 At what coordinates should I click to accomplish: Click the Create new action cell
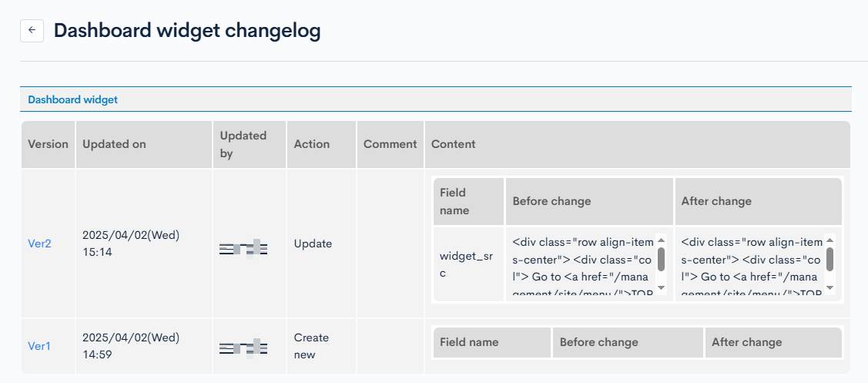[x=311, y=346]
